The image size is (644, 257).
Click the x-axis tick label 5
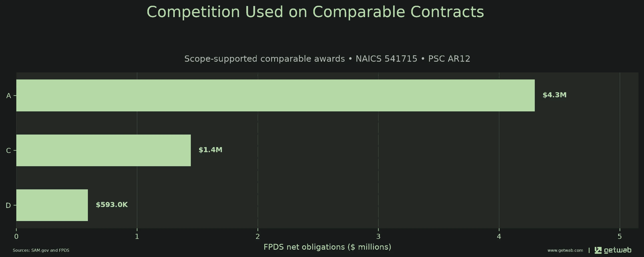[x=620, y=237]
